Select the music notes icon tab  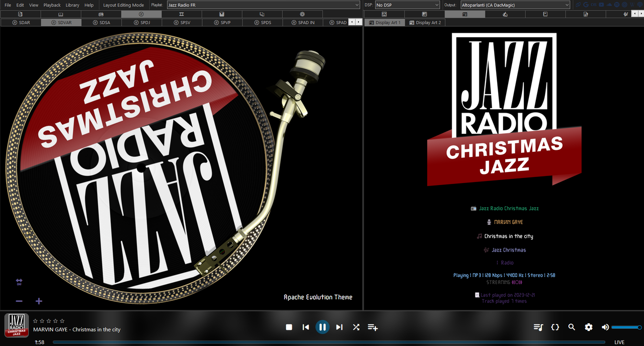coord(625,14)
